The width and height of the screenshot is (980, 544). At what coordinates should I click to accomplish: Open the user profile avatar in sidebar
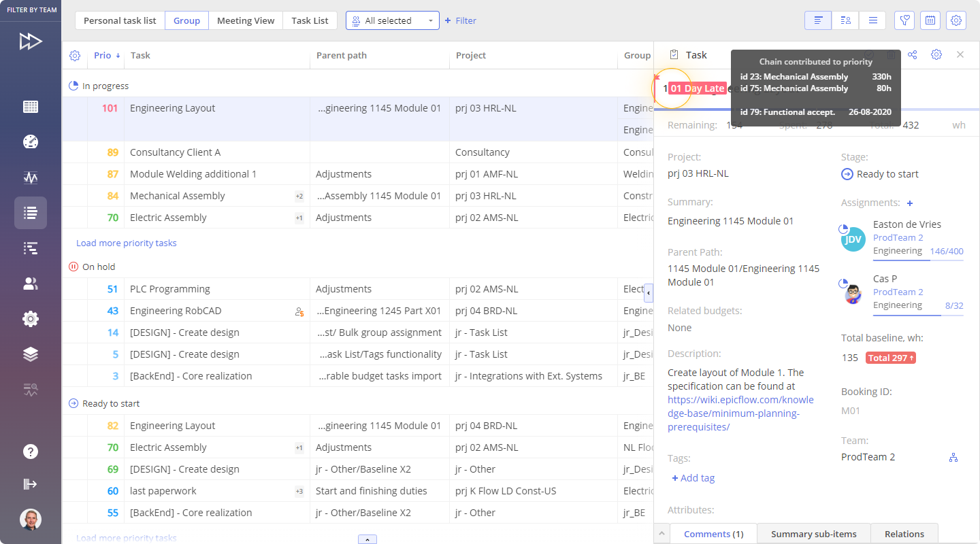31,520
